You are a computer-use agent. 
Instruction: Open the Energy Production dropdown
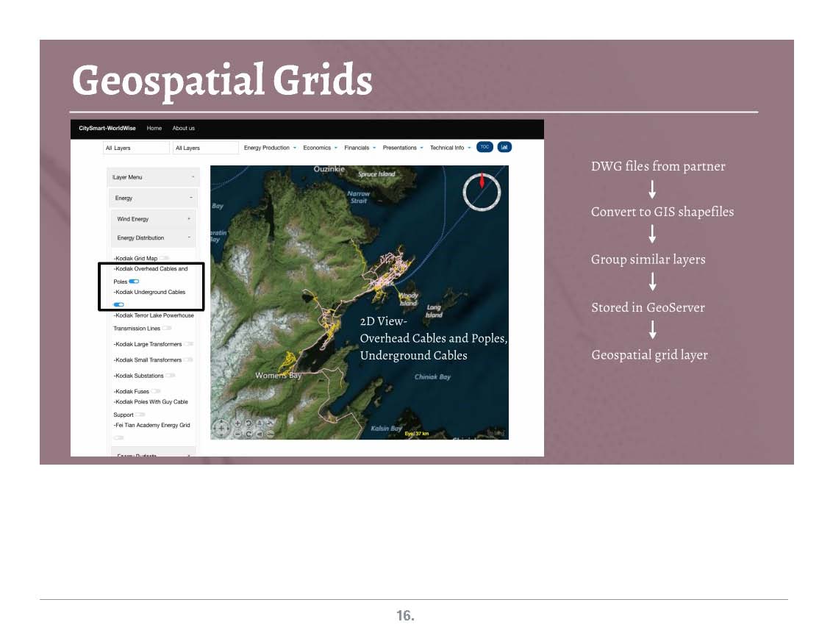pyautogui.click(x=270, y=148)
